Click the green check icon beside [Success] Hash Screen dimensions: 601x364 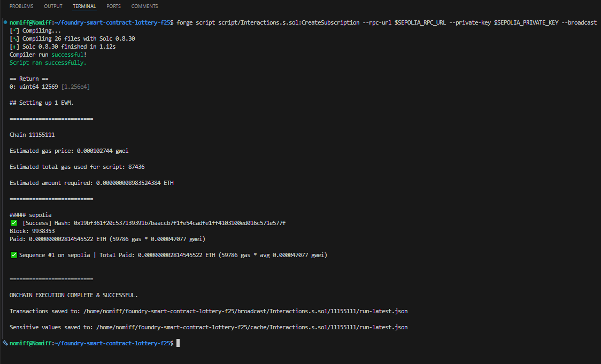14,222
